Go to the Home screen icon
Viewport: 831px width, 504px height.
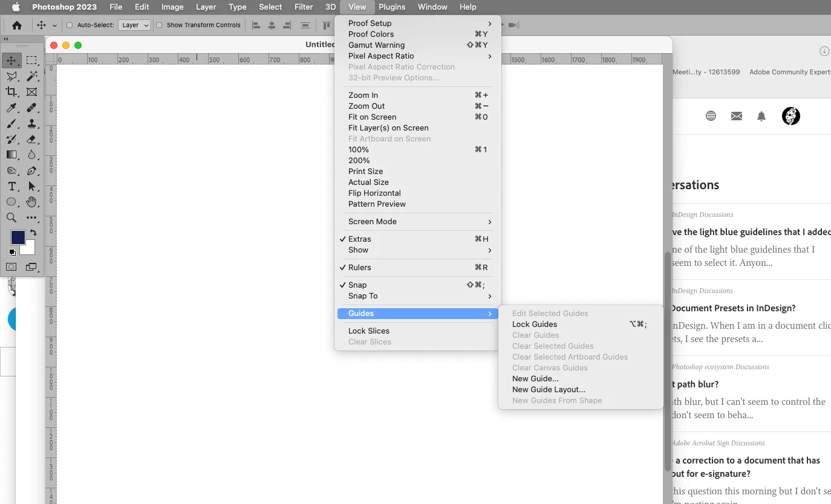click(17, 25)
